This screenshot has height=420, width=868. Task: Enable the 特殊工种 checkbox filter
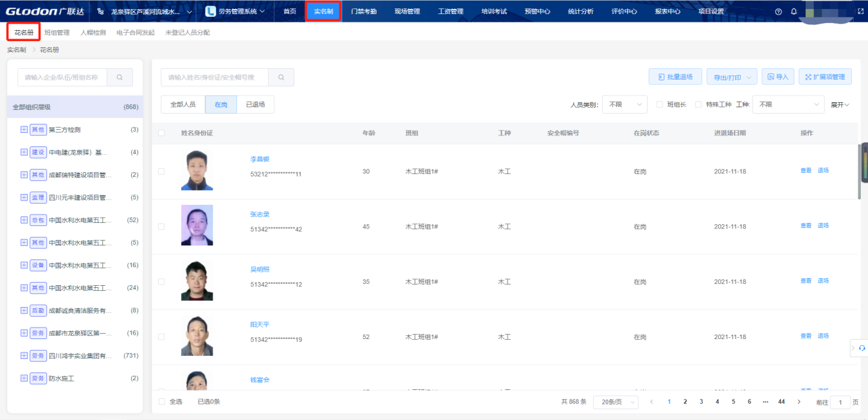698,105
